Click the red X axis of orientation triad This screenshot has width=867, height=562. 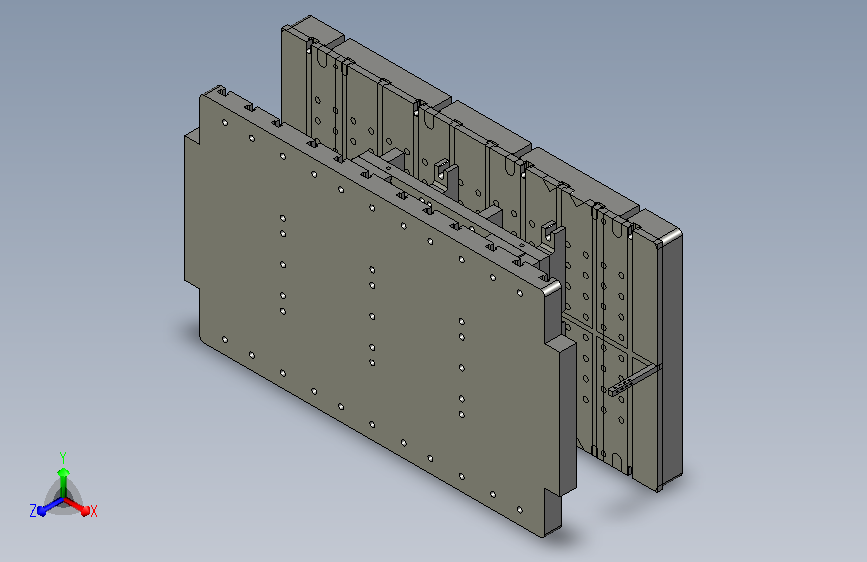[x=77, y=506]
